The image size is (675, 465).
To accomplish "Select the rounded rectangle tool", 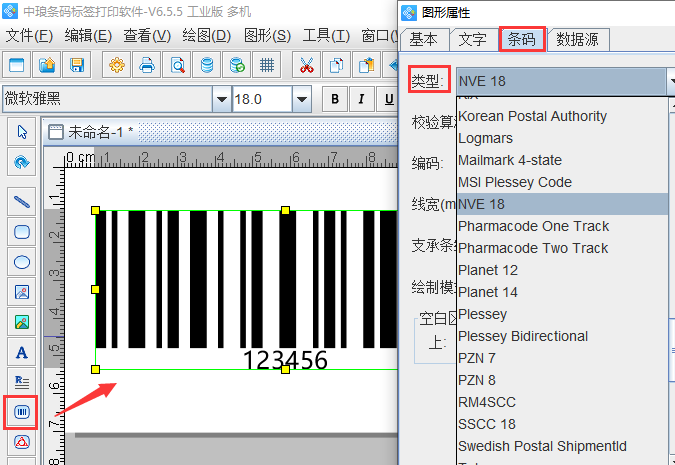I will 22,232.
